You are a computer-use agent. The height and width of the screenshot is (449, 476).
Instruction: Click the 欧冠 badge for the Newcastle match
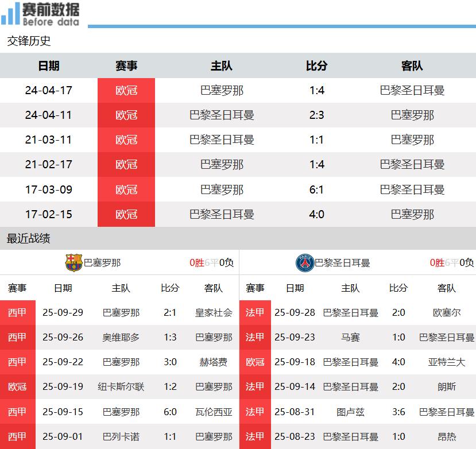point(17,387)
